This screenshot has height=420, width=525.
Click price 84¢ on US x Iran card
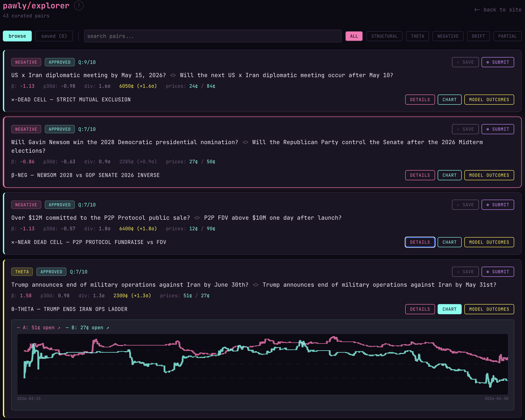point(211,86)
